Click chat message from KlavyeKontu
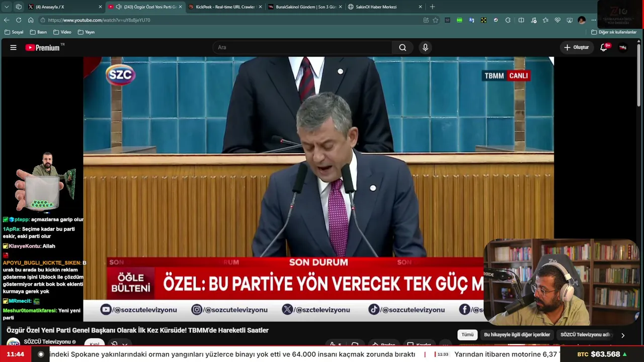 click(x=29, y=246)
